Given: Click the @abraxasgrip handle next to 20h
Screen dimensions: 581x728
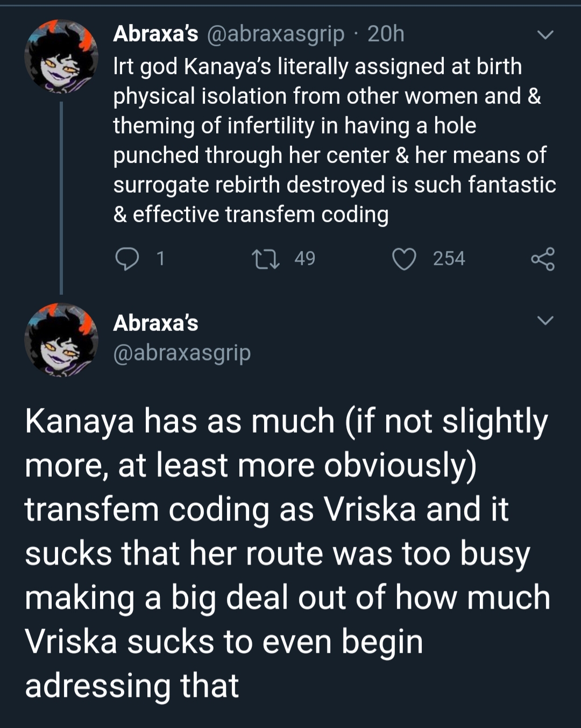Looking at the screenshot, I should [275, 34].
